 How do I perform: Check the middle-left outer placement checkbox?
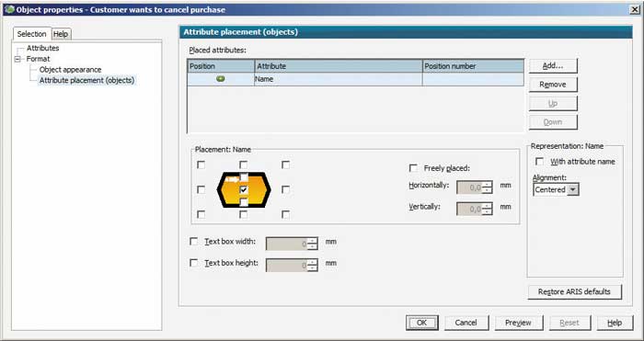201,189
